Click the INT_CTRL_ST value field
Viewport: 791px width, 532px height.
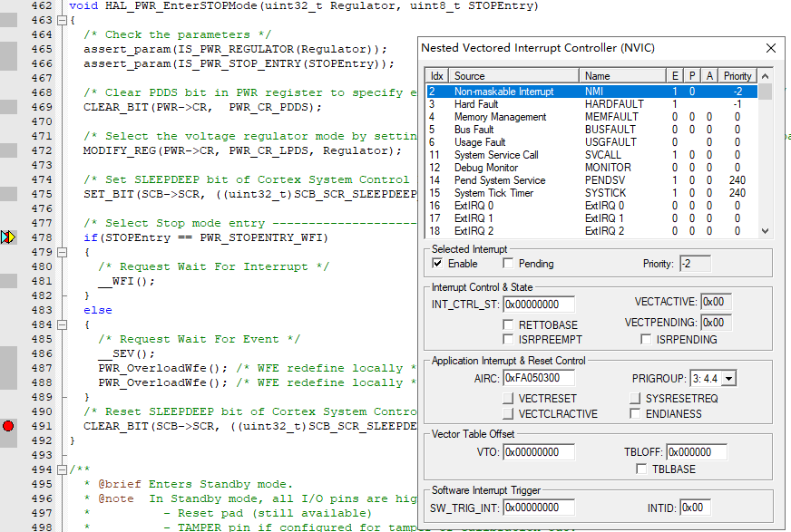[539, 305]
